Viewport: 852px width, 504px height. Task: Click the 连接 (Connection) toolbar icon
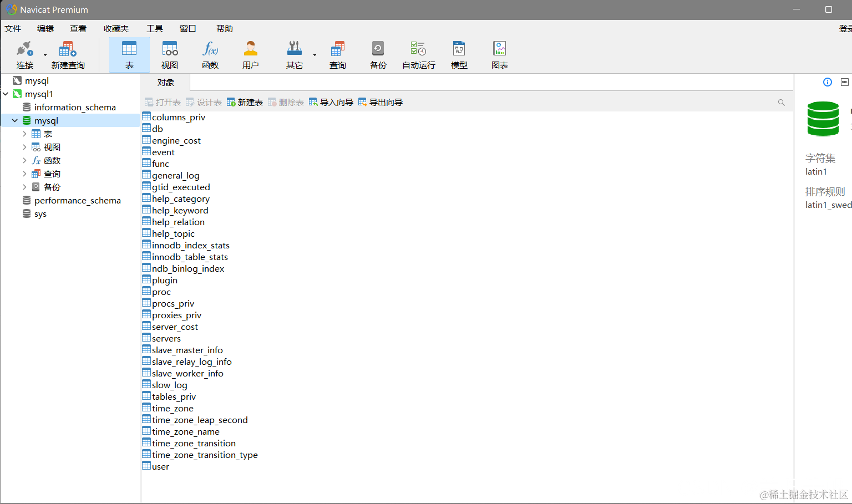tap(25, 55)
